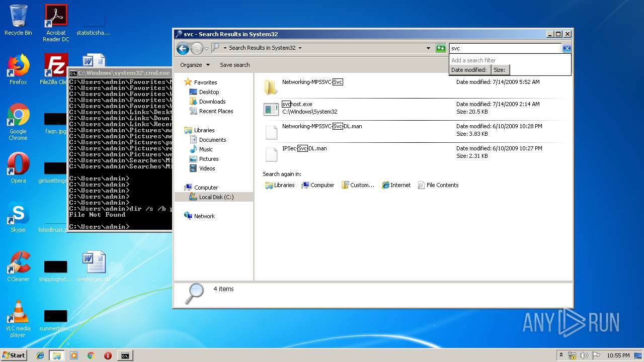
Task: Click the svc search input field
Action: coord(505,48)
